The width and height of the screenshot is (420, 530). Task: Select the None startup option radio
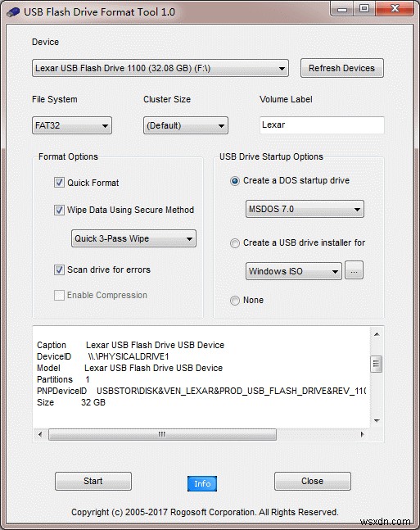235,300
